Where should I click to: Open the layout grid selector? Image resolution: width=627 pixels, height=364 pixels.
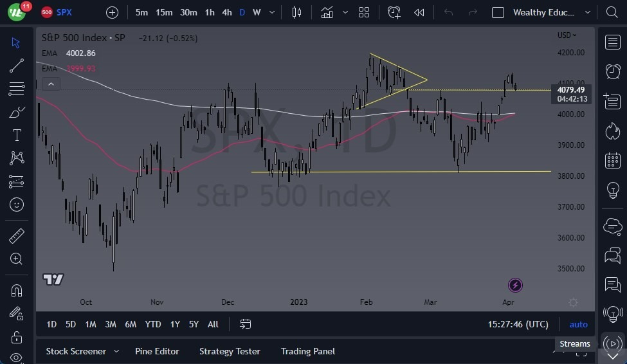click(364, 12)
